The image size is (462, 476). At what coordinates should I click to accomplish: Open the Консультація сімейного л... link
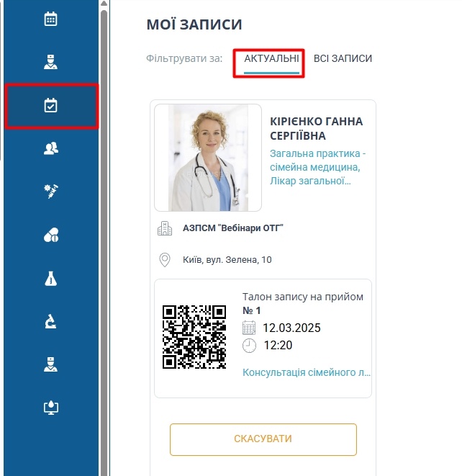coord(307,372)
